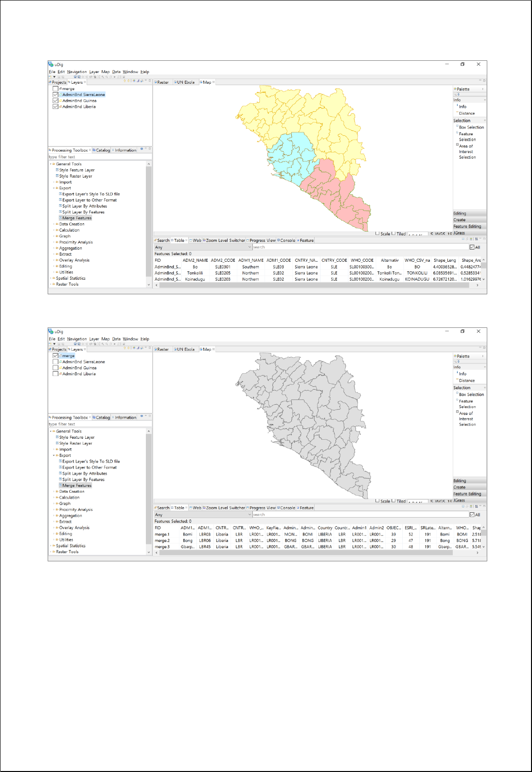Select Tonkolili row cell in colored-map window table
The height and width of the screenshot is (772, 532).
(195, 273)
